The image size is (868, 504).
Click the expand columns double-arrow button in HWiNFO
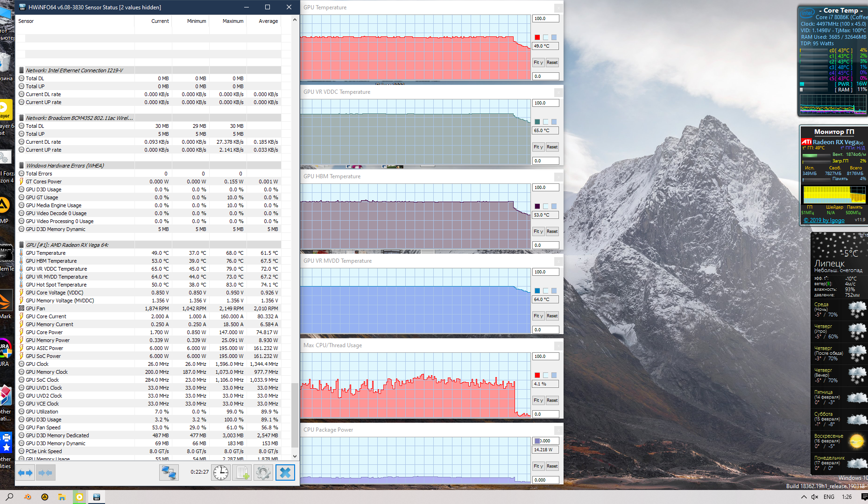click(x=26, y=473)
